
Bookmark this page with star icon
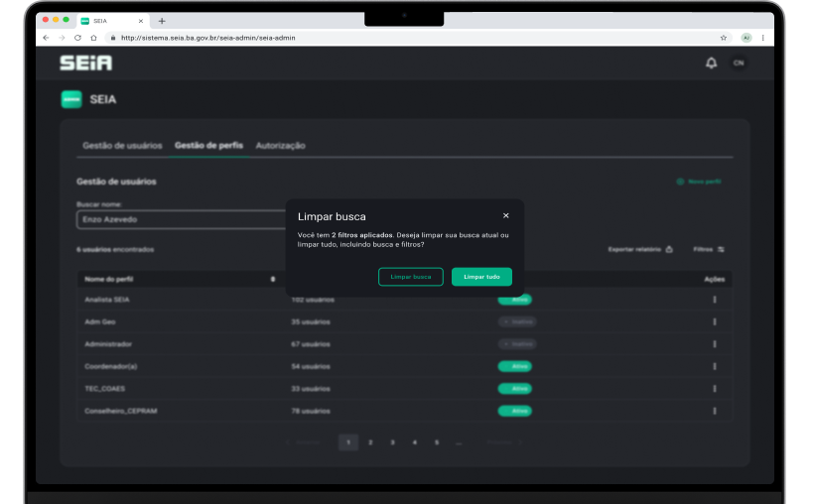(x=724, y=38)
